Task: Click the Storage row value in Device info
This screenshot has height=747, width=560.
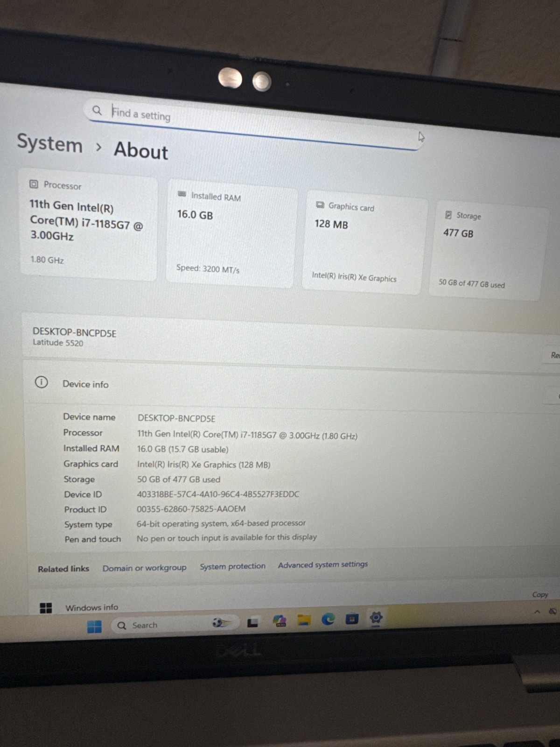Action: (178, 479)
